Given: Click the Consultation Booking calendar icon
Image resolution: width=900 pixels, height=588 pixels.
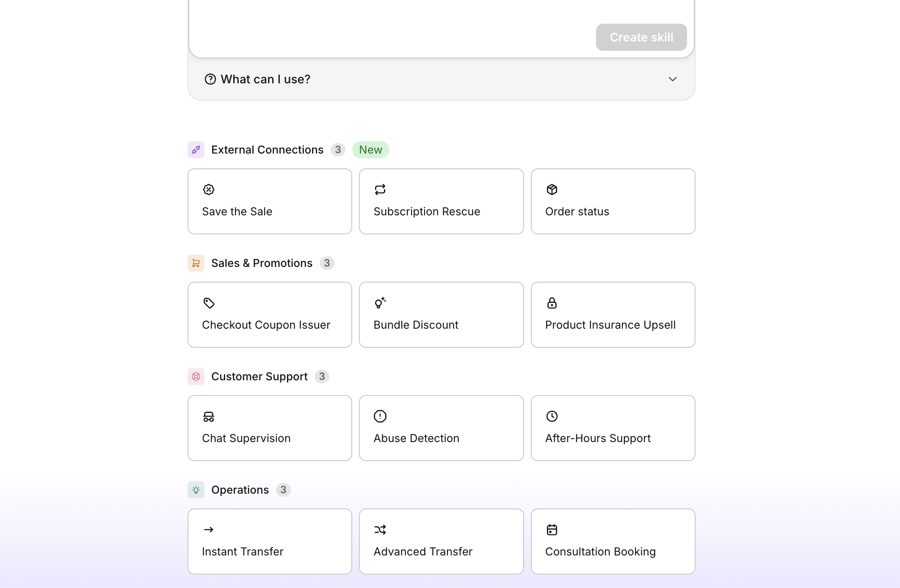Looking at the screenshot, I should pyautogui.click(x=552, y=530).
